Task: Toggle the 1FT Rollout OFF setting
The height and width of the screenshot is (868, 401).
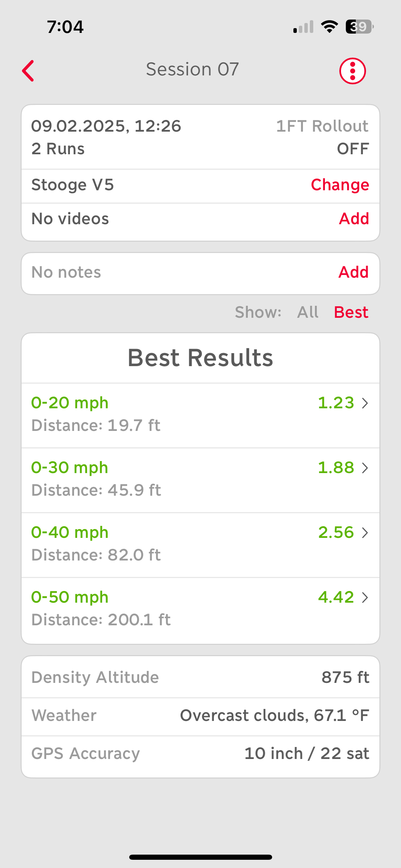Action: click(x=352, y=149)
